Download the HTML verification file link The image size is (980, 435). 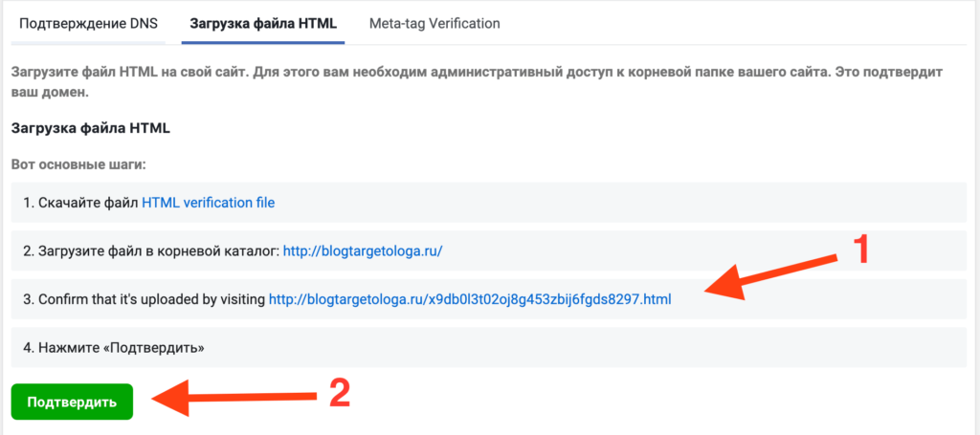click(209, 202)
